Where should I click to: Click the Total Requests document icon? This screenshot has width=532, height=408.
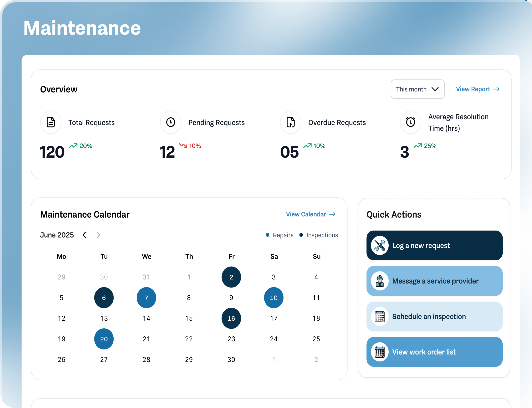[51, 122]
